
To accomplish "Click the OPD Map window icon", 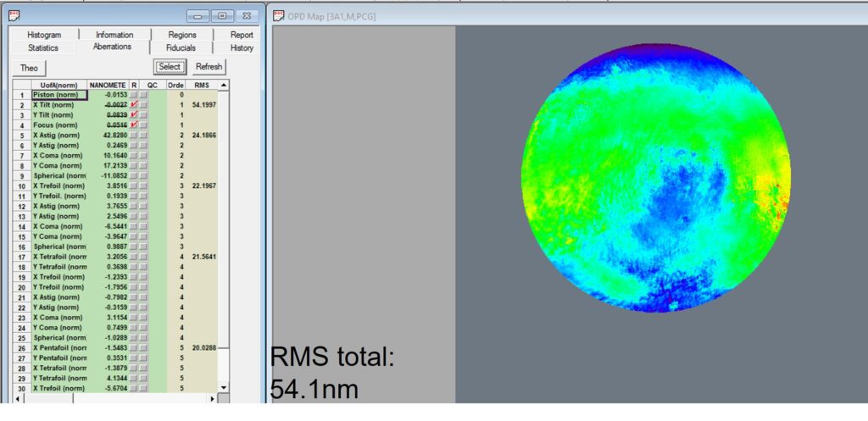I will point(279,15).
